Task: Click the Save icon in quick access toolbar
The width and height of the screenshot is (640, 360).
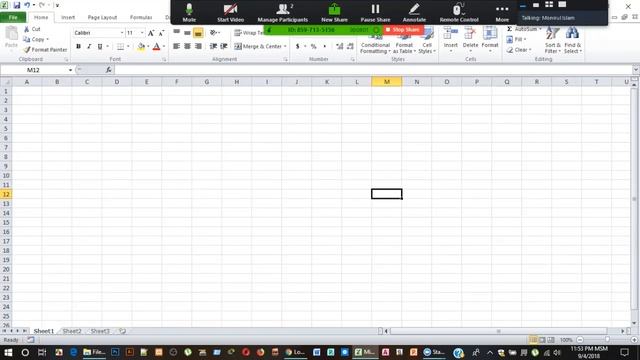Action: (x=16, y=5)
